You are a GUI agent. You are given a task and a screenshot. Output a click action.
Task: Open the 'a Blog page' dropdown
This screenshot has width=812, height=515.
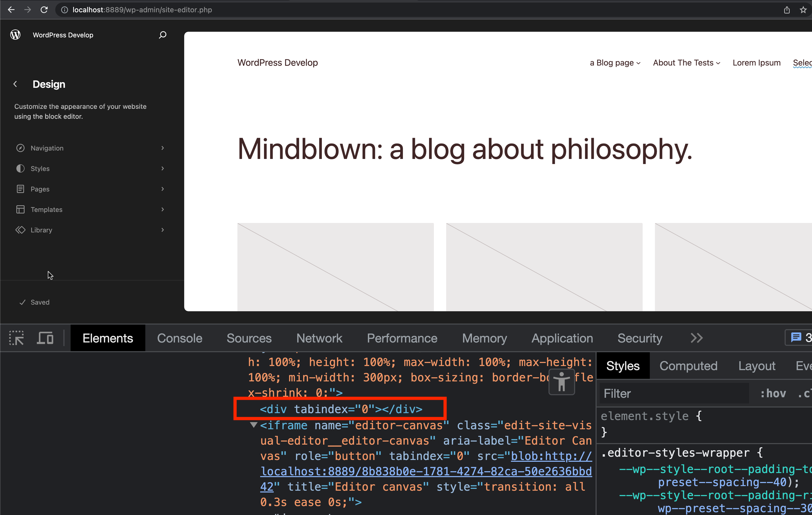[615, 62]
